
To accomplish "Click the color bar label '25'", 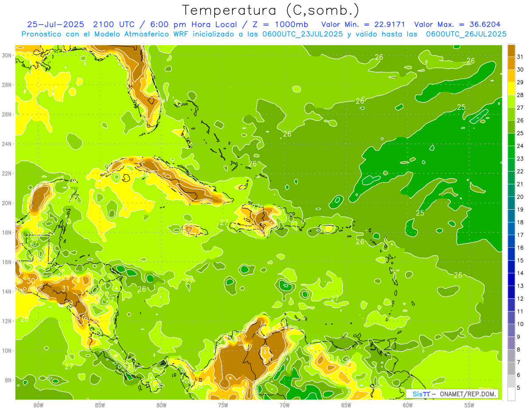I will pyautogui.click(x=520, y=133).
